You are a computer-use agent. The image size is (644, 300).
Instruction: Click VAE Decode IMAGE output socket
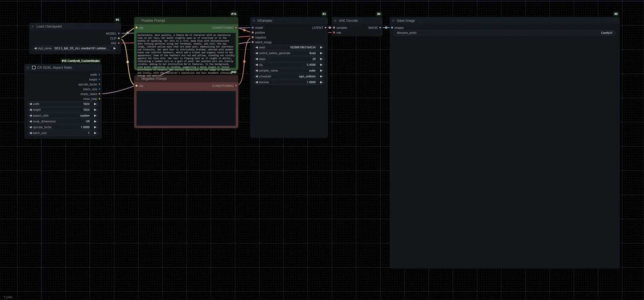pos(380,28)
